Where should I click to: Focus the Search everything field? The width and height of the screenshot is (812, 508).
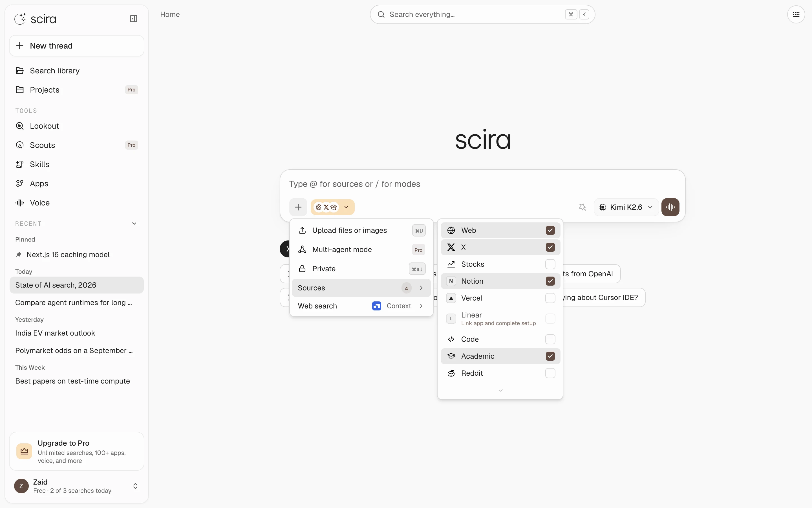point(482,14)
